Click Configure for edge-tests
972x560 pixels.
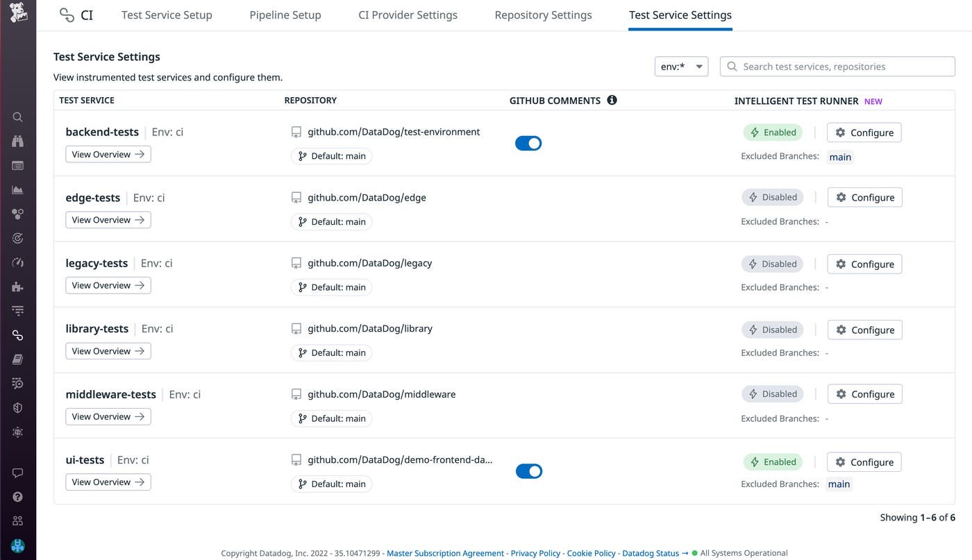[864, 197]
